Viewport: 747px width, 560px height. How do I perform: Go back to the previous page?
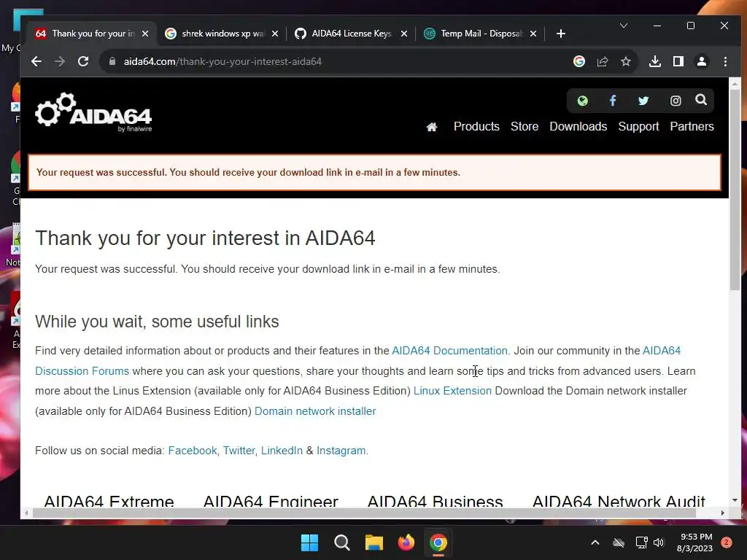[36, 61]
